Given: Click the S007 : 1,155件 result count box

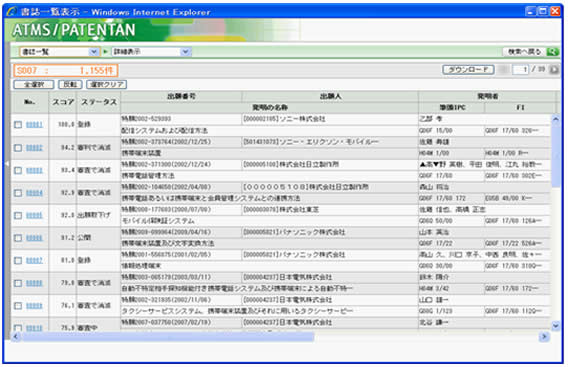Looking at the screenshot, I should point(66,70).
